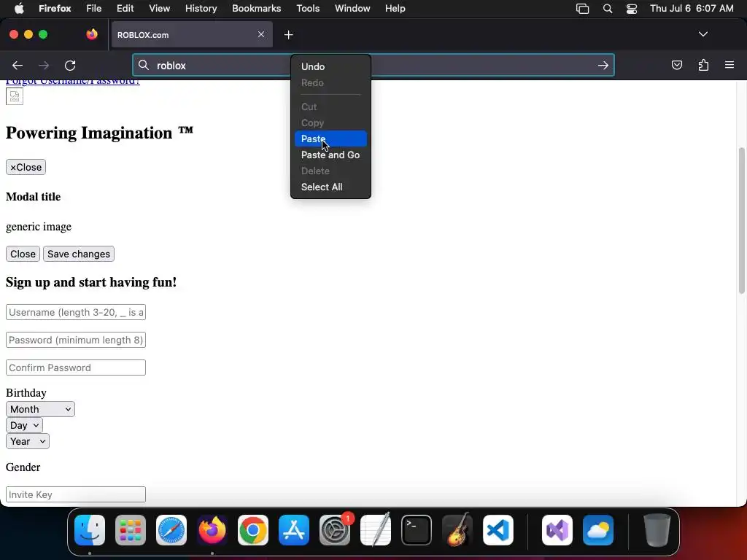
Task: Open the Stage Manager menu bar icon
Action: (582, 9)
